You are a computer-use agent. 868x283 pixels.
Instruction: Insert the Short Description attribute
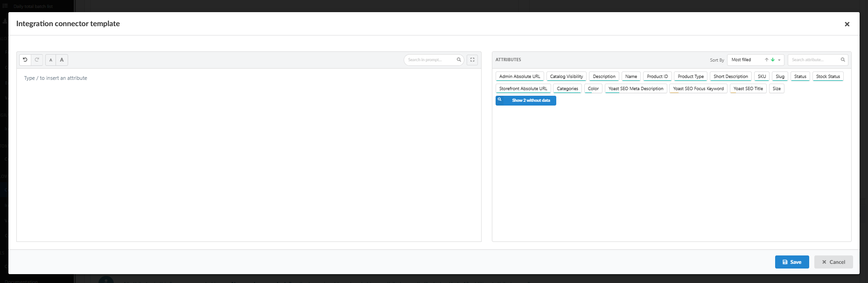click(731, 77)
